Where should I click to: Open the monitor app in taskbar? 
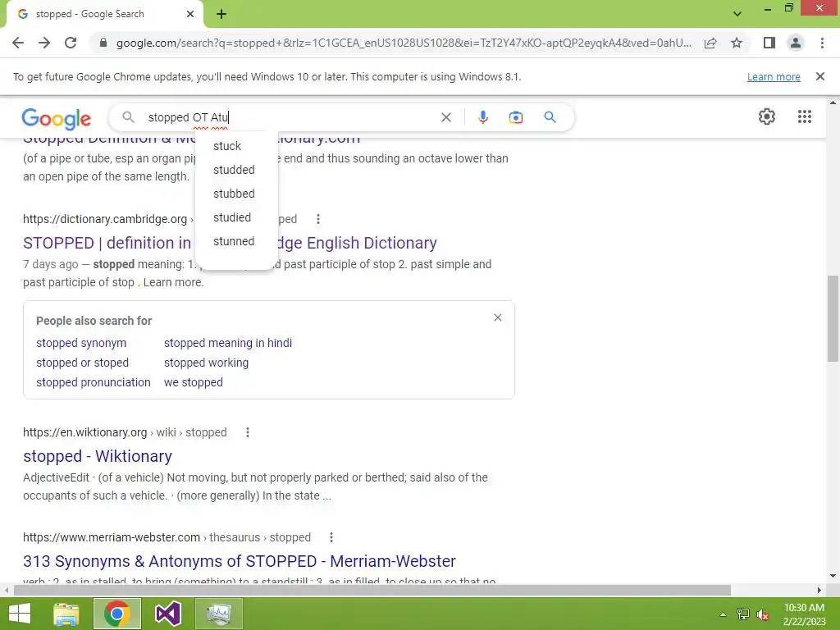[219, 614]
